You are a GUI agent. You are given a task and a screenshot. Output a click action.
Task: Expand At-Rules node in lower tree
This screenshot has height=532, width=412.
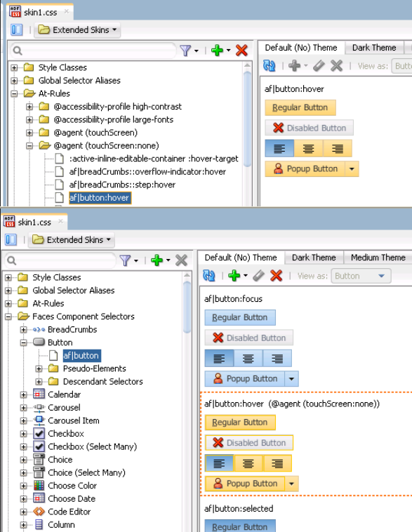point(8,304)
